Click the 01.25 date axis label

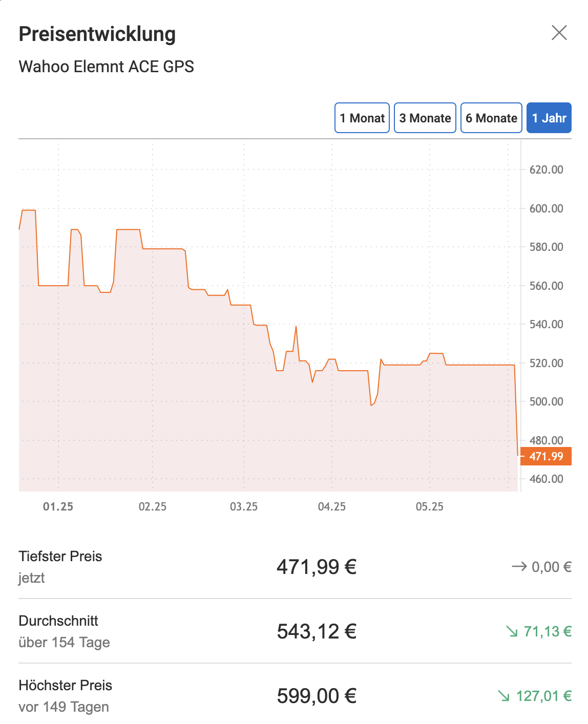point(58,506)
